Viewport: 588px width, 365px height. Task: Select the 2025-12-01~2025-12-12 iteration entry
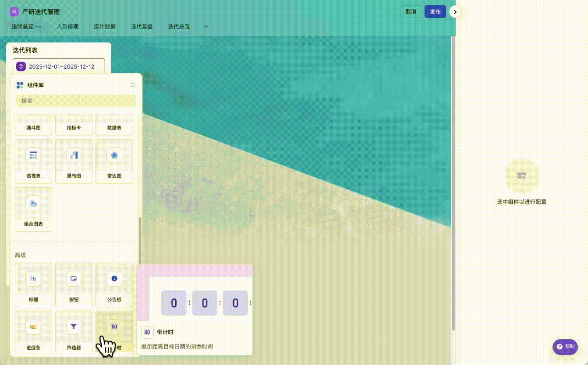point(59,67)
